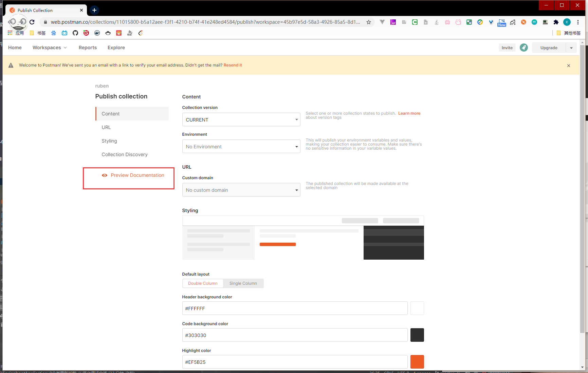Viewport: 588px width, 373px height.
Task: Click the Invite button
Action: (x=507, y=48)
